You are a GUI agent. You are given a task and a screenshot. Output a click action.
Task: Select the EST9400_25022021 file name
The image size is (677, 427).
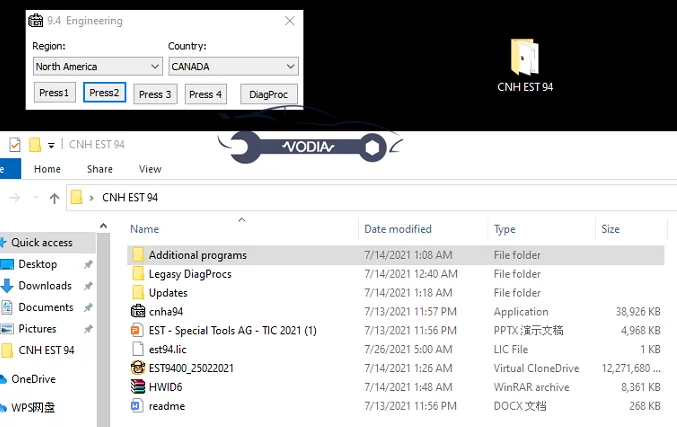[x=191, y=368]
